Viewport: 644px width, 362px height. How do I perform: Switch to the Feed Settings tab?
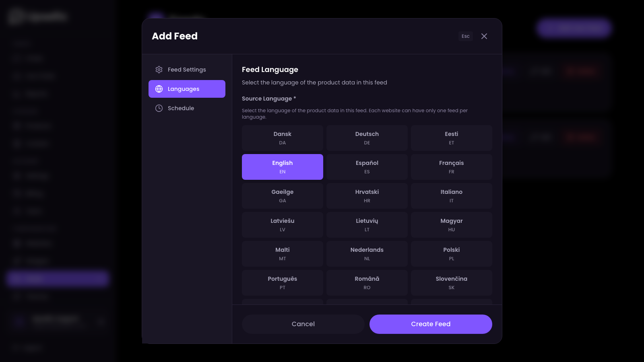[x=186, y=70]
